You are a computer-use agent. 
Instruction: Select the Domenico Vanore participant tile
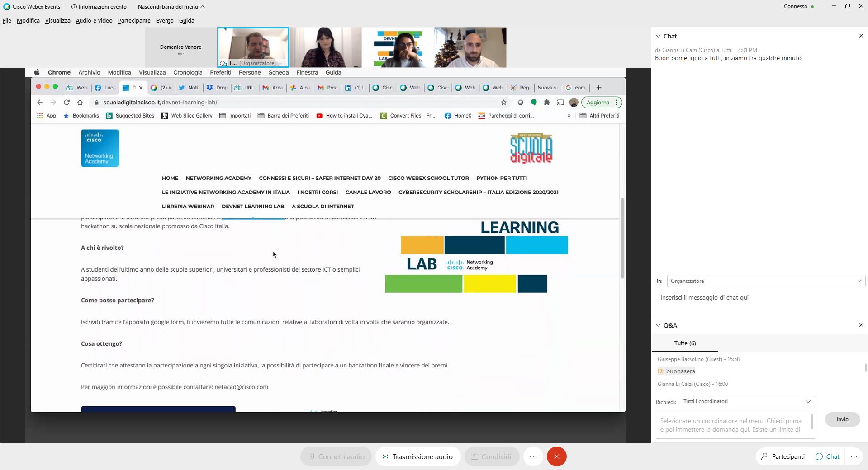181,47
